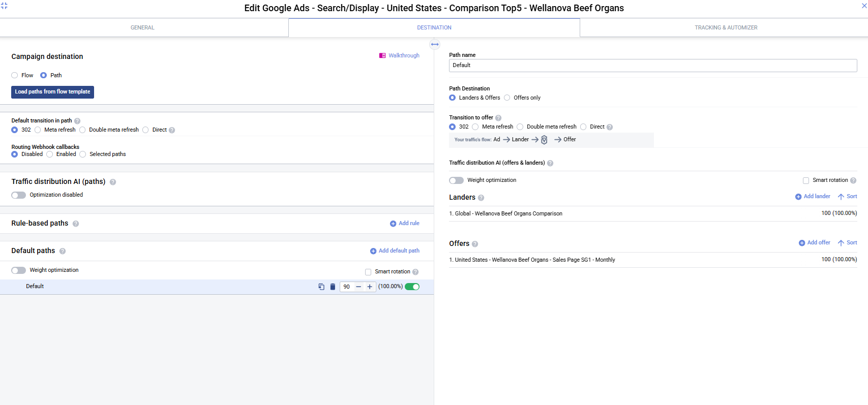The height and width of the screenshot is (405, 868).
Task: Delete the Default path with trash icon
Action: (333, 287)
